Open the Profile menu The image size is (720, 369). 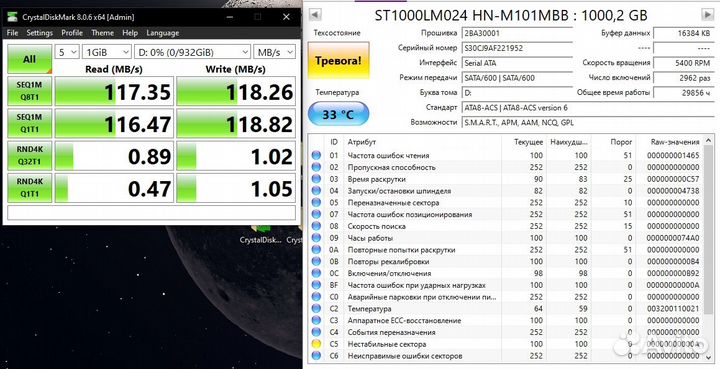tap(72, 33)
